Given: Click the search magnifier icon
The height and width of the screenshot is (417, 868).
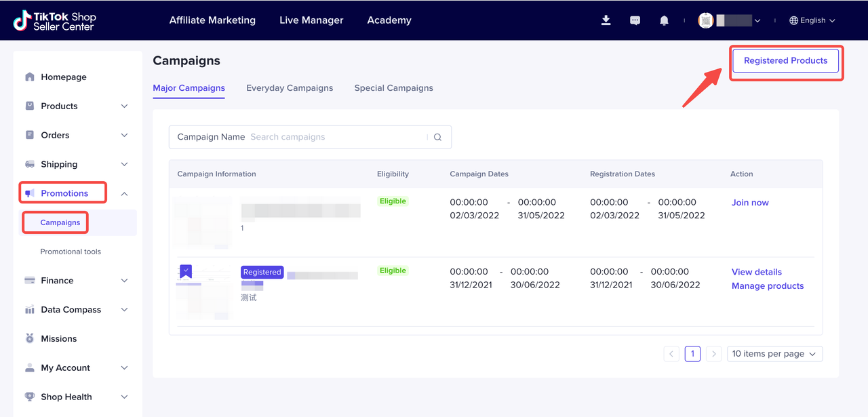Looking at the screenshot, I should (437, 137).
